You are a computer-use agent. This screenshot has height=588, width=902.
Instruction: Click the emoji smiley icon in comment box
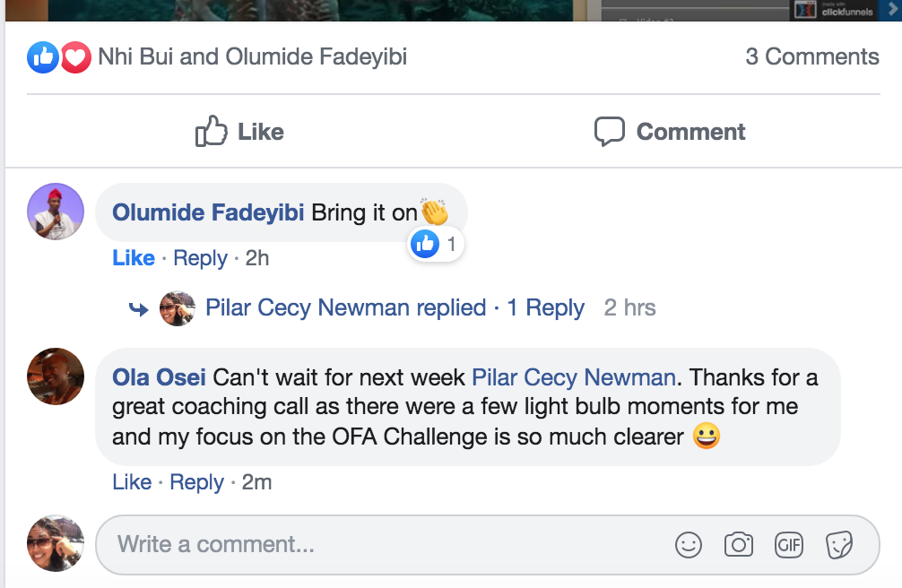tap(688, 544)
